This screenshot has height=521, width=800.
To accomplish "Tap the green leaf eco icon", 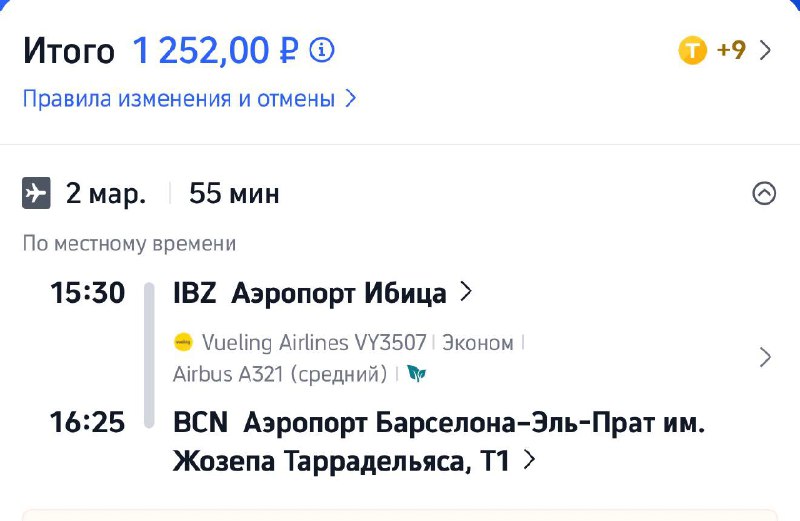I will point(416,374).
